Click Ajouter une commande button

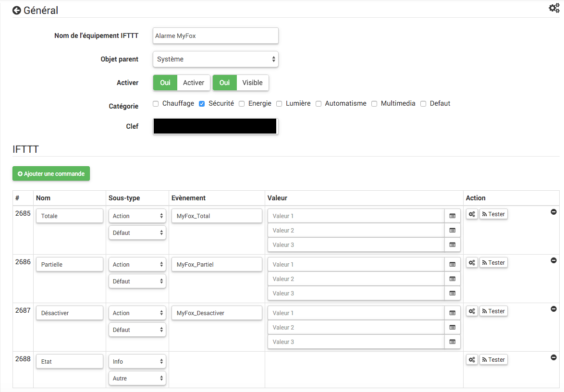coord(51,174)
